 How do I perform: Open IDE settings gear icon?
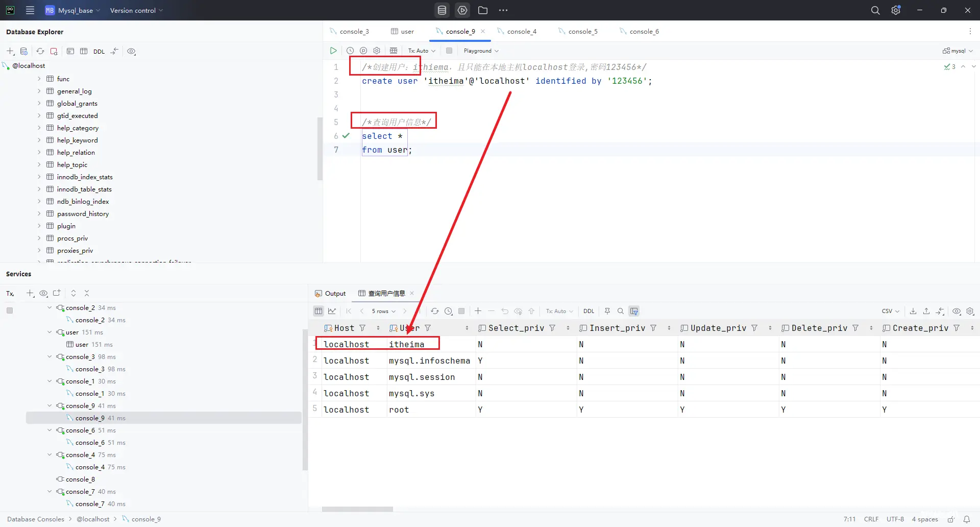(896, 10)
